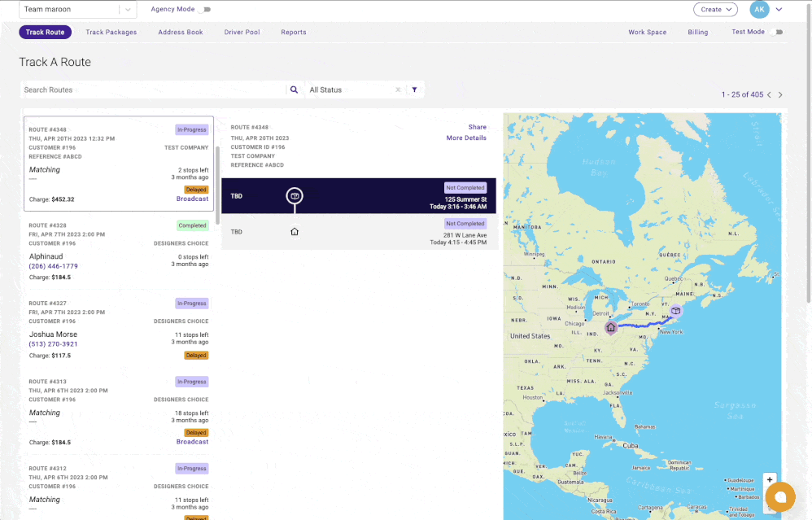Viewport: 812px width, 520px height.
Task: Click the ROUTE #4312 heading
Action: tap(48, 469)
